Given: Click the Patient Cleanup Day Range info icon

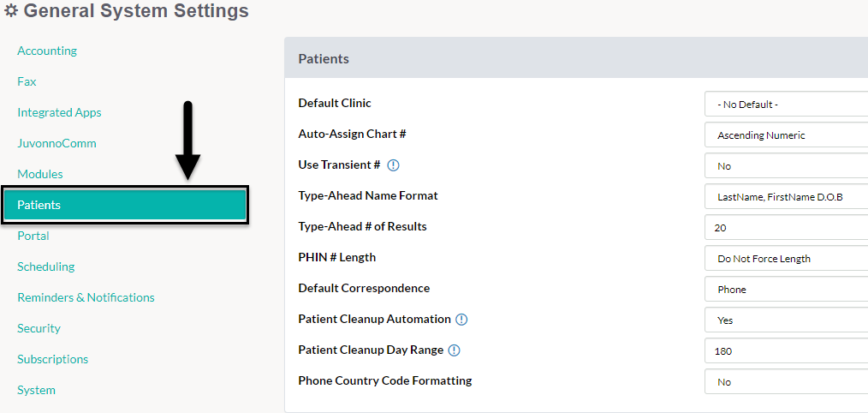Looking at the screenshot, I should tap(455, 350).
